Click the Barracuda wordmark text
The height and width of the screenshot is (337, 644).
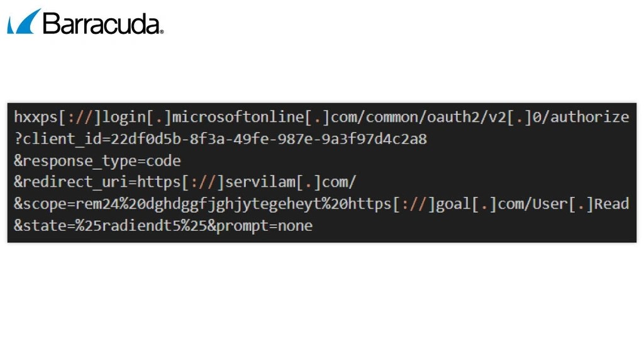[103, 24]
